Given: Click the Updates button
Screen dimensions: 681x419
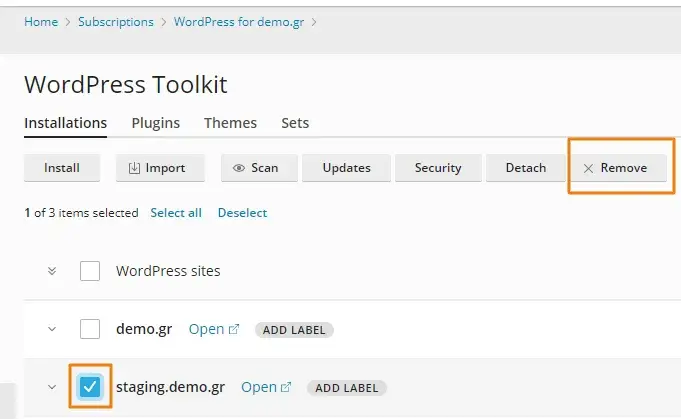Looking at the screenshot, I should (347, 168).
